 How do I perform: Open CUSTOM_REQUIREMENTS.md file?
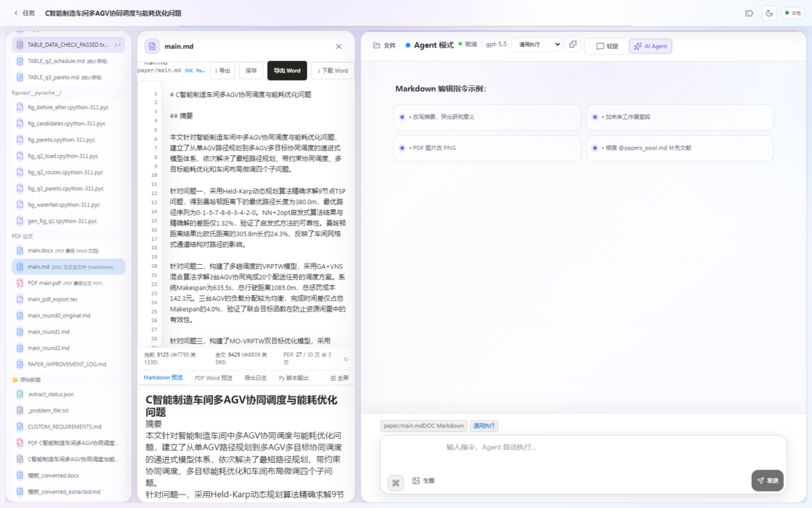click(x=68, y=427)
